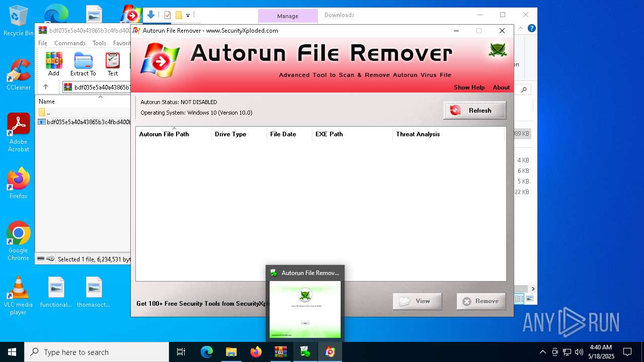Image resolution: width=644 pixels, height=362 pixels.
Task: Click the Refresh button in Autorun File Remover
Action: click(474, 111)
